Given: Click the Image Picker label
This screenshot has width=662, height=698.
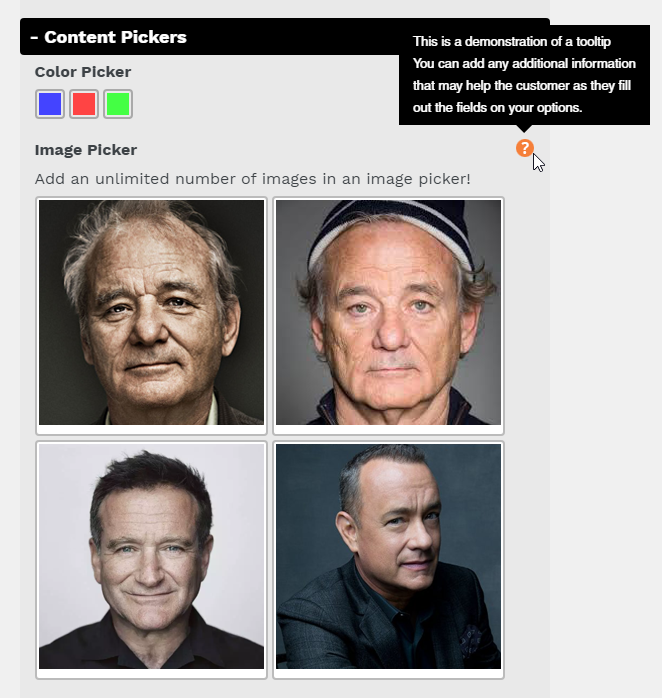Looking at the screenshot, I should tap(86, 150).
